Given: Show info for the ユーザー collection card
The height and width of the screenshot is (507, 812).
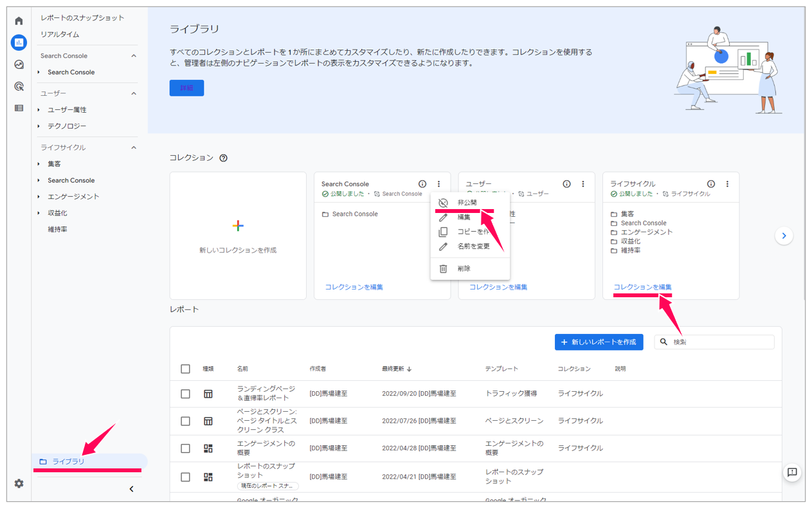Looking at the screenshot, I should pyautogui.click(x=566, y=184).
